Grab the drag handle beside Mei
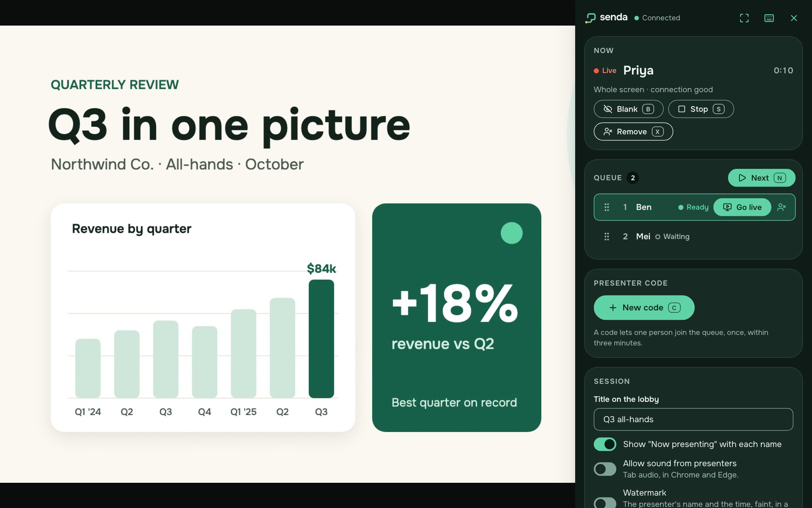This screenshot has width=812, height=508. 606,236
